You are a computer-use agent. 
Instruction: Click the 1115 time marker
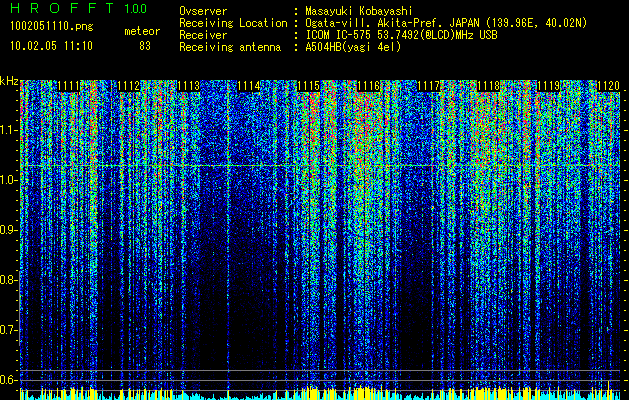coord(308,86)
